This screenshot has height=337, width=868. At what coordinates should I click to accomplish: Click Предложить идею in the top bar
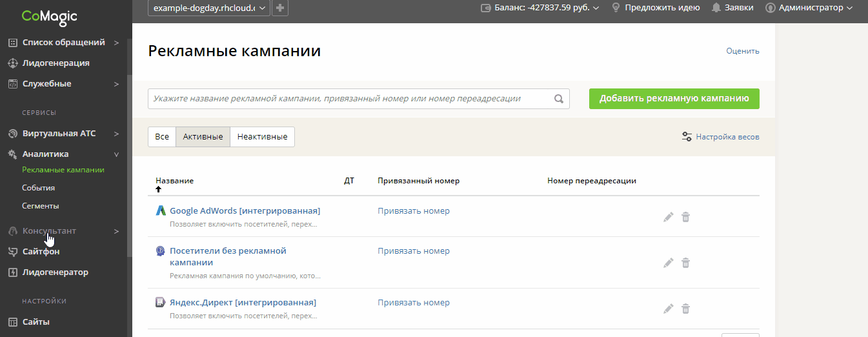pos(662,8)
